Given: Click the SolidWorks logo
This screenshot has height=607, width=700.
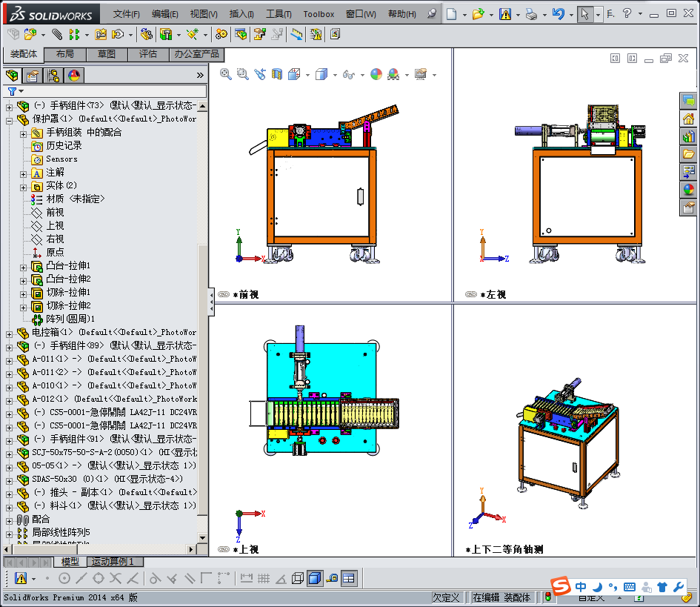Looking at the screenshot, I should tap(51, 14).
